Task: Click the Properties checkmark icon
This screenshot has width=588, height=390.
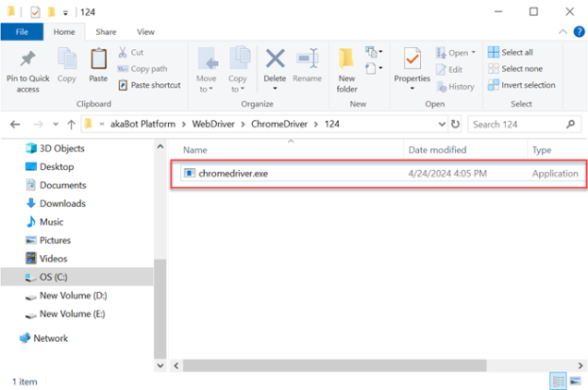Action: (412, 59)
